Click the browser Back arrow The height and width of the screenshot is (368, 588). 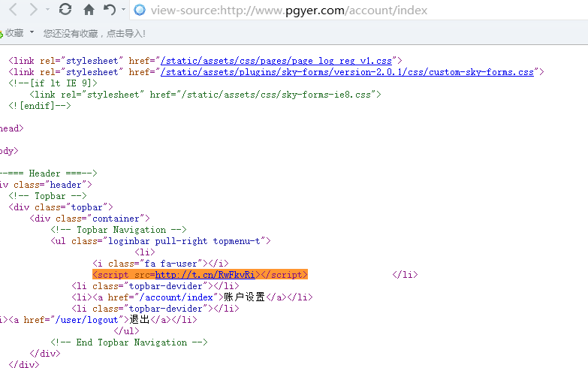point(13,9)
